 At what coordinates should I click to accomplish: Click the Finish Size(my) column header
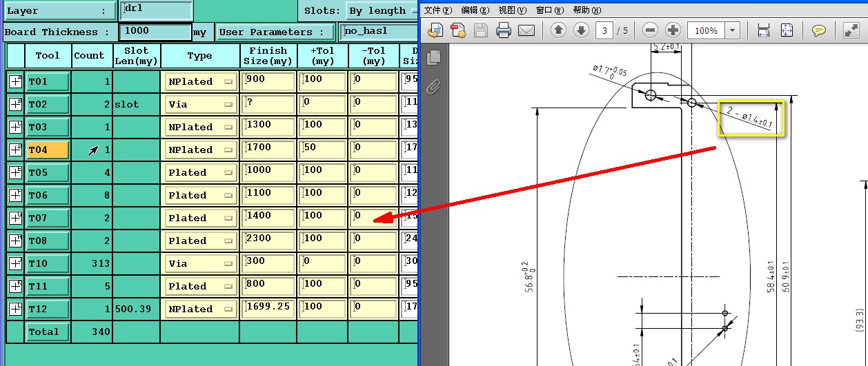268,56
